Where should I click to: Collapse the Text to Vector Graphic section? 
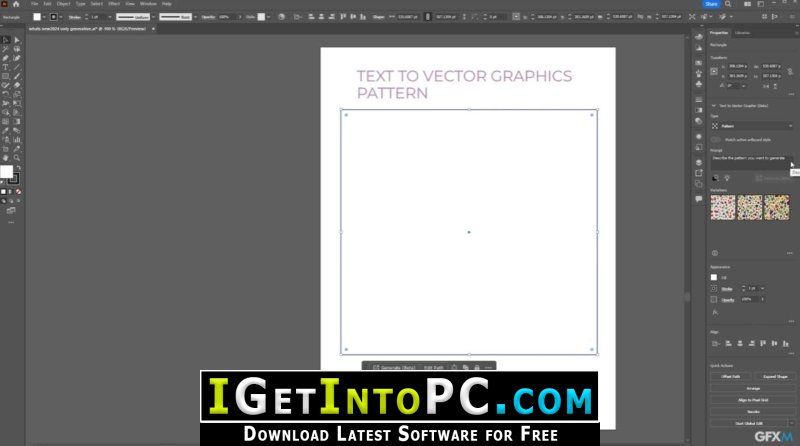click(714, 106)
